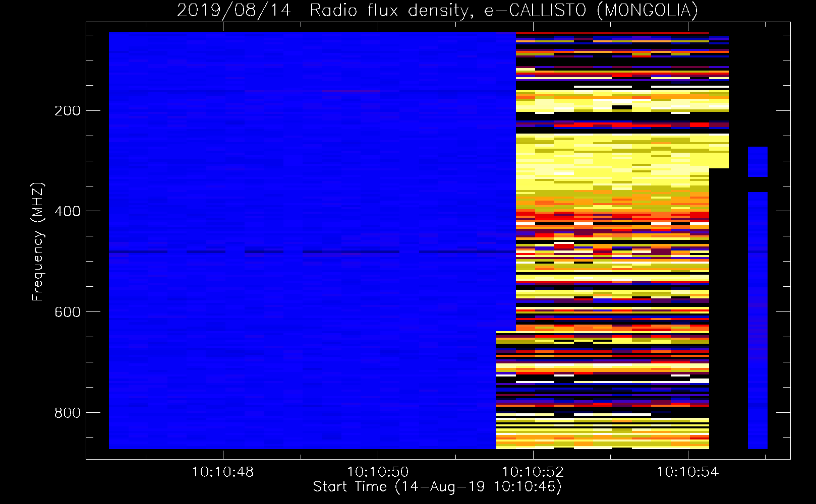Screen dimensions: 816x504
Task: Click the plot title "Radio flux density, e-CALLISTO (MONGOLIA)"
Action: point(503,10)
